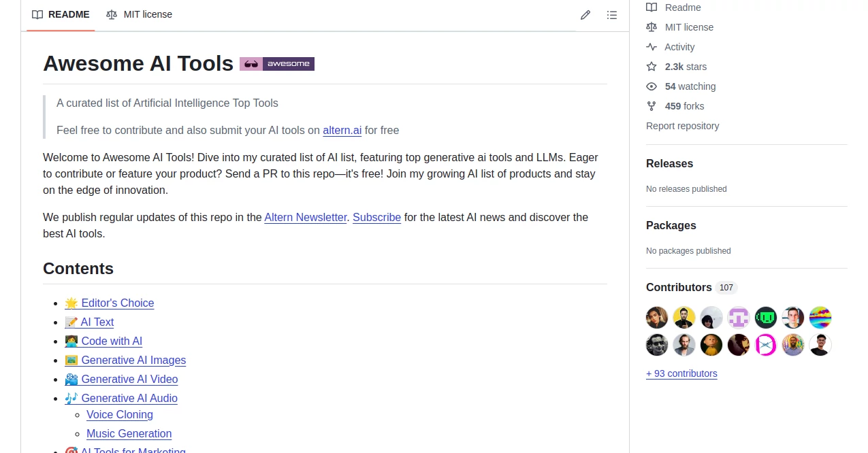Click the fork icon beside 459 forks
Screen dimensions: 868x453
click(x=652, y=106)
